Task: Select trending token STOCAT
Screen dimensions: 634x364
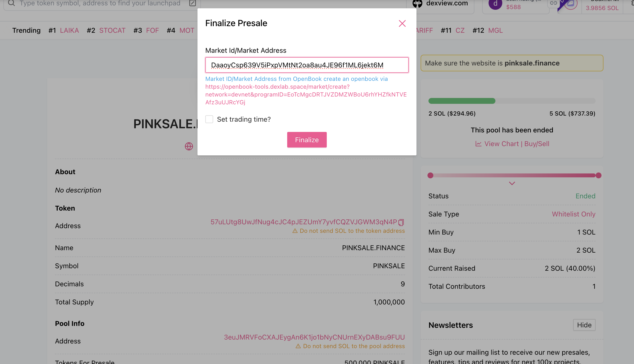Action: pos(112,30)
